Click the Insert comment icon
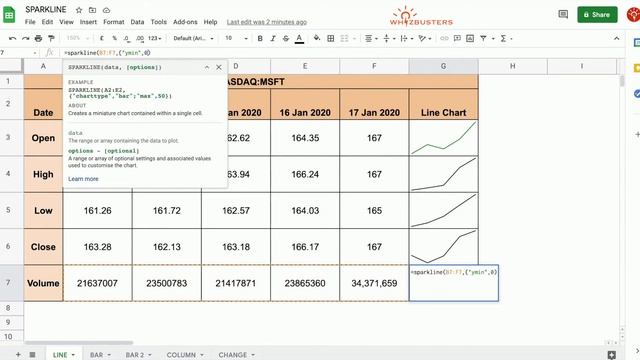 tap(457, 38)
